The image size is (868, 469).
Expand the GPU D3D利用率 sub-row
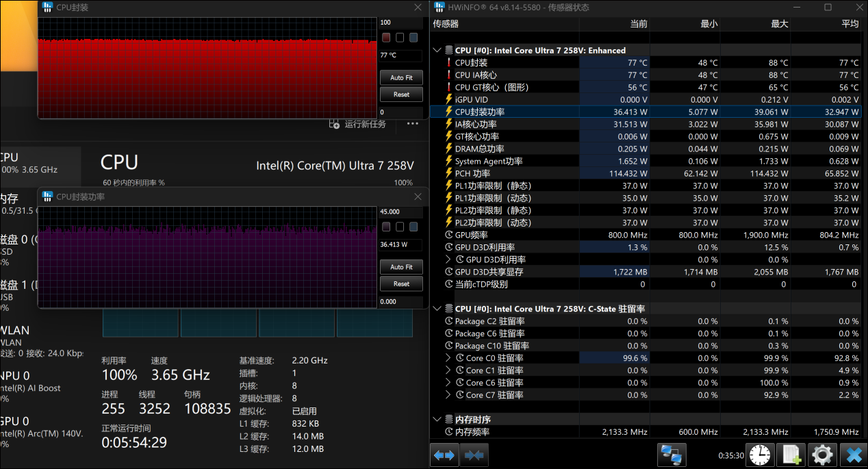449,259
